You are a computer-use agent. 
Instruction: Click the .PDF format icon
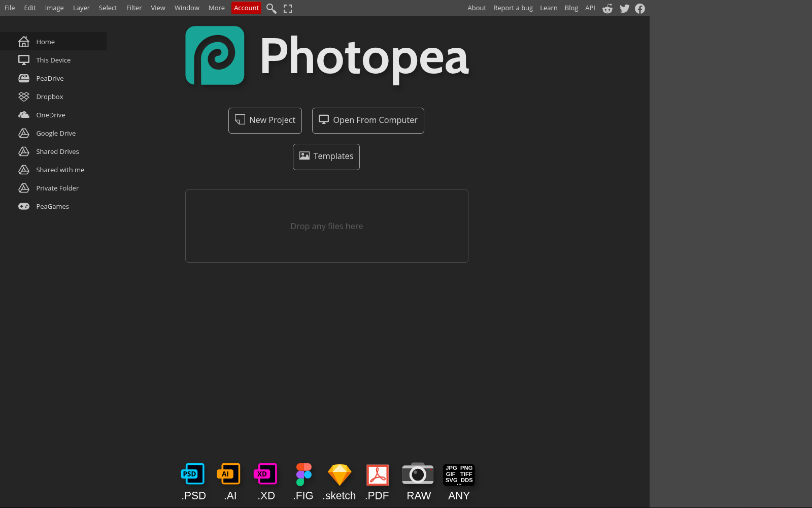[377, 474]
